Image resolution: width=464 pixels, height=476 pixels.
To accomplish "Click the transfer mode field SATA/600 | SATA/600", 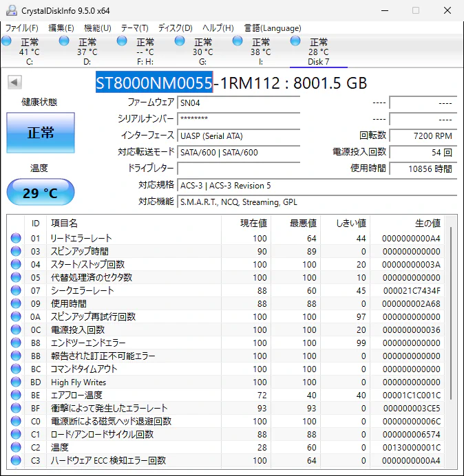I will (239, 152).
